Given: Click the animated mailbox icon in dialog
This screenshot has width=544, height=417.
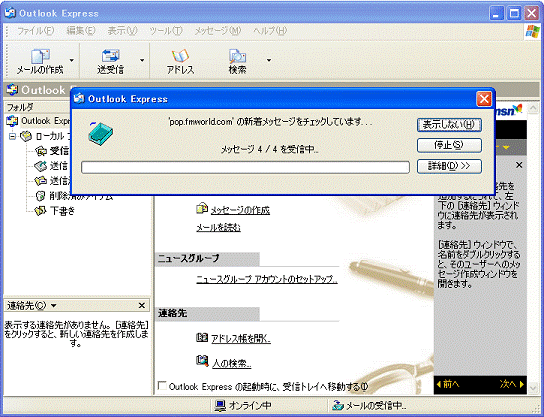Looking at the screenshot, I should (100, 133).
